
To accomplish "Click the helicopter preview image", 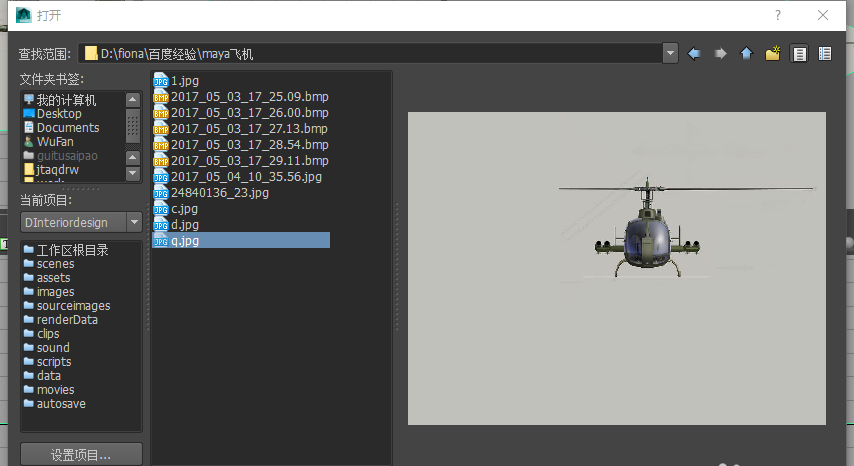I will (x=616, y=268).
